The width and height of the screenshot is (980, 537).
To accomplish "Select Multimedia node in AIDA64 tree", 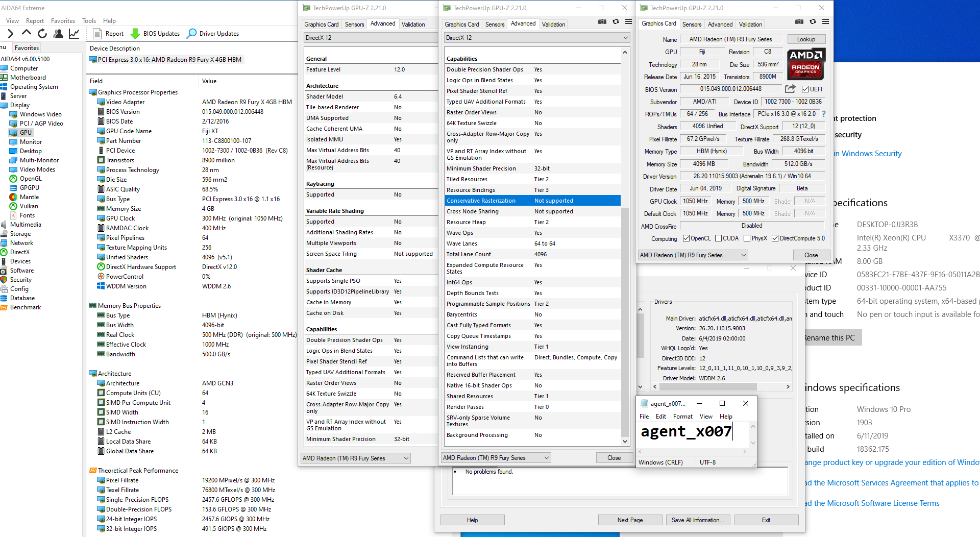I will [26, 225].
